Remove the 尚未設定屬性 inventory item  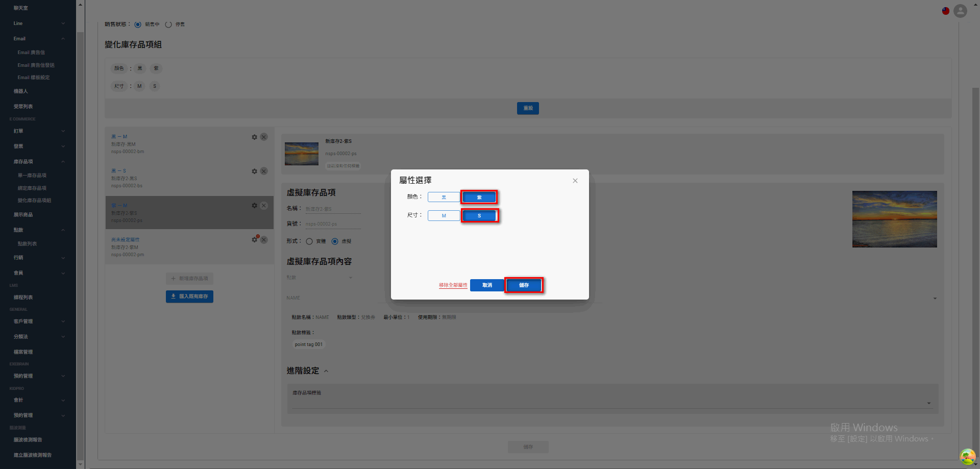click(264, 239)
